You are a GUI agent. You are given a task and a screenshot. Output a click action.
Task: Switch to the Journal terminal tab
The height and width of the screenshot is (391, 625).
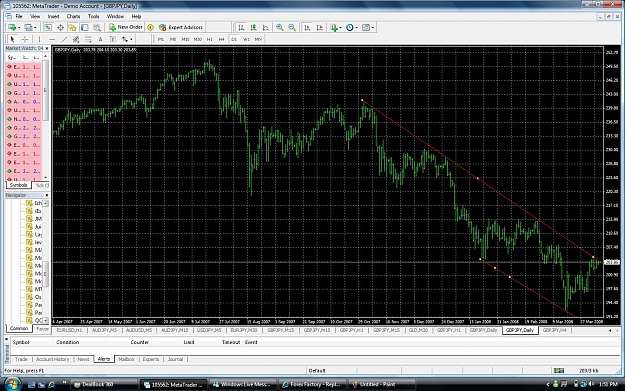175,359
